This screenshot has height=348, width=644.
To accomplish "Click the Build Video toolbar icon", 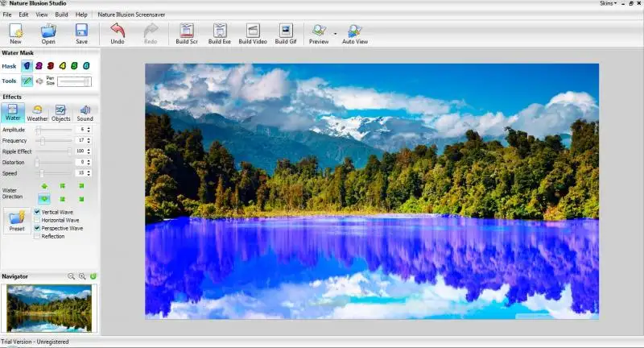I will click(x=252, y=33).
